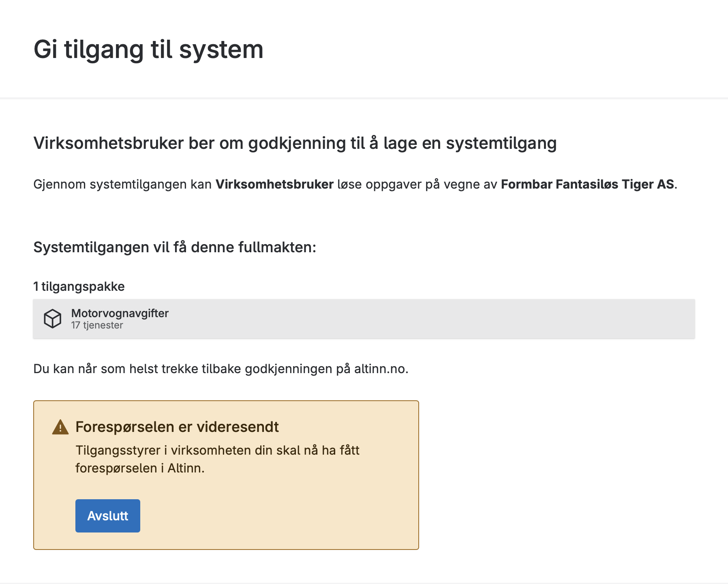Click the alert message about Tilgangsstyrer
This screenshot has height=584, width=728.
[217, 459]
